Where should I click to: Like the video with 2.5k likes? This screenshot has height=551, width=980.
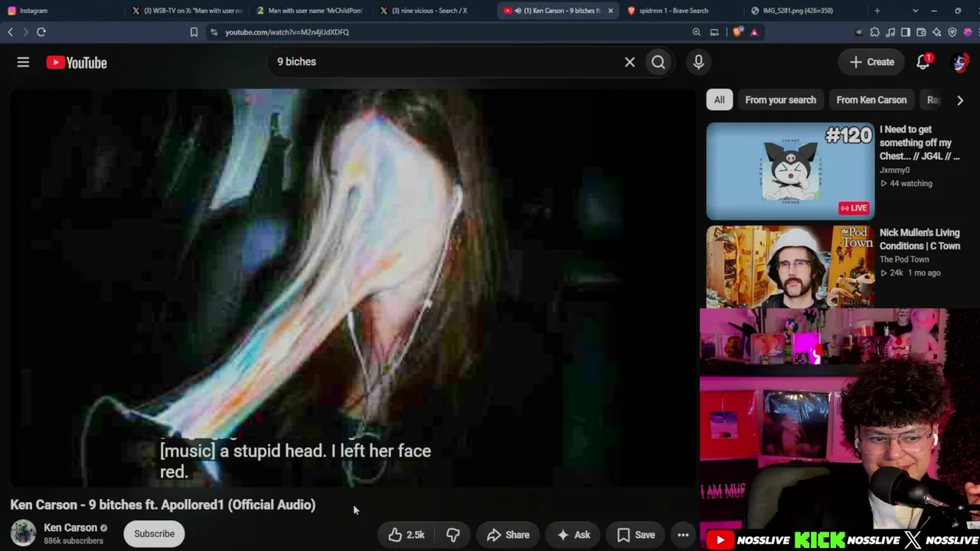pyautogui.click(x=407, y=535)
